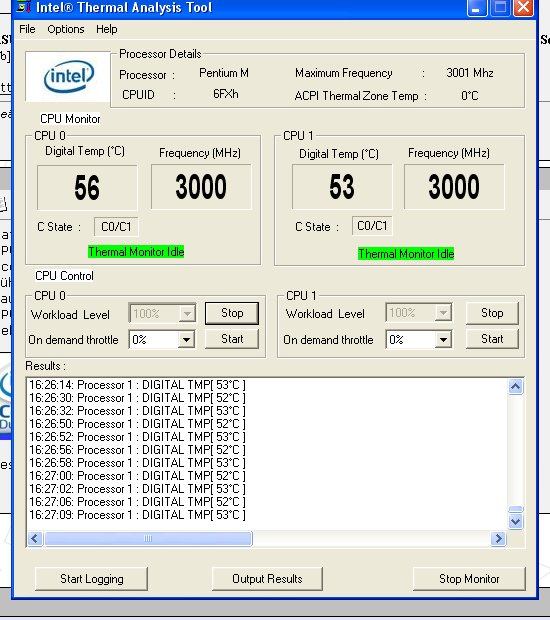Screen dimensions: 550x620
Task: Select result row at 16:27:06
Action: (137, 502)
